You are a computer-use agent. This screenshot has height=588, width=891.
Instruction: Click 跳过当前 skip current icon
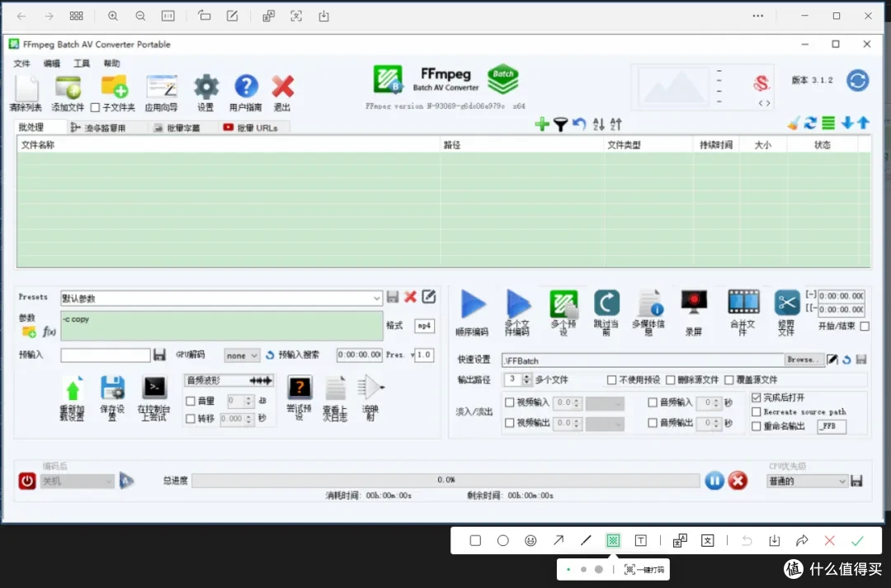606,303
